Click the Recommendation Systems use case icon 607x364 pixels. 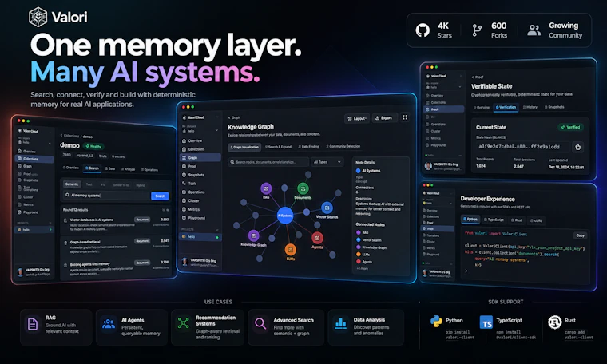tap(183, 322)
